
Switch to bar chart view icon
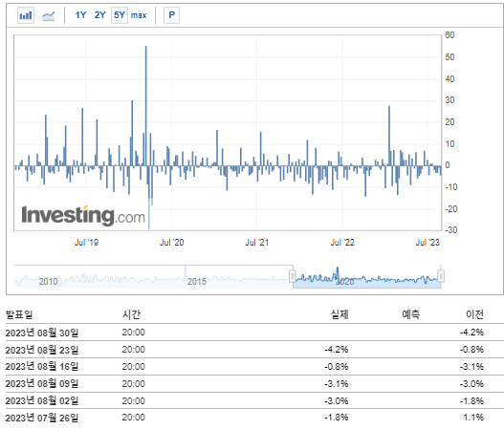[26, 15]
